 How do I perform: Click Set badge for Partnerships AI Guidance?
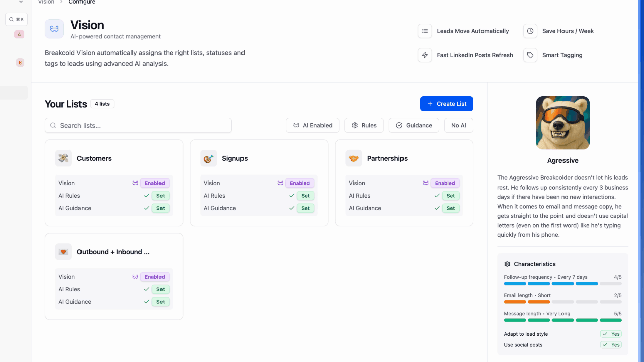coord(451,208)
